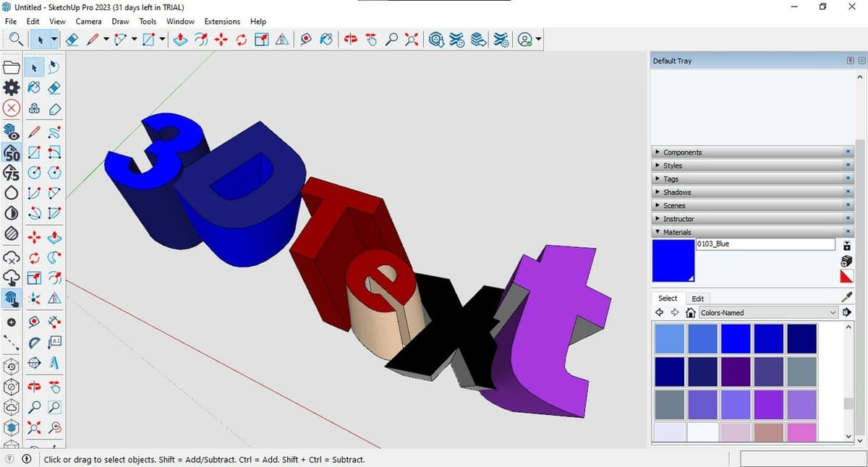Viewport: 868px width, 467px height.
Task: Toggle the number 75 icon in left toolbar
Action: tap(12, 173)
